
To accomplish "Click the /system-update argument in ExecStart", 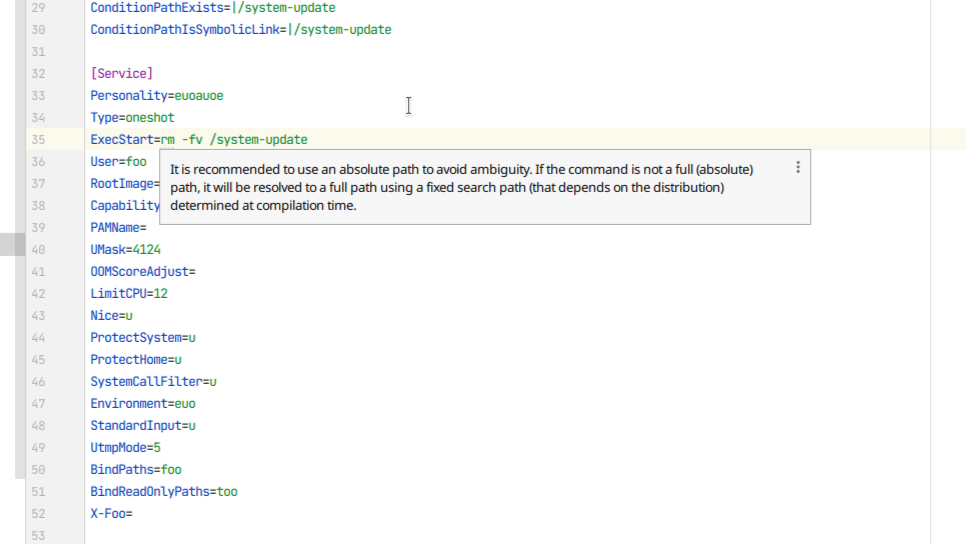I will 259,140.
